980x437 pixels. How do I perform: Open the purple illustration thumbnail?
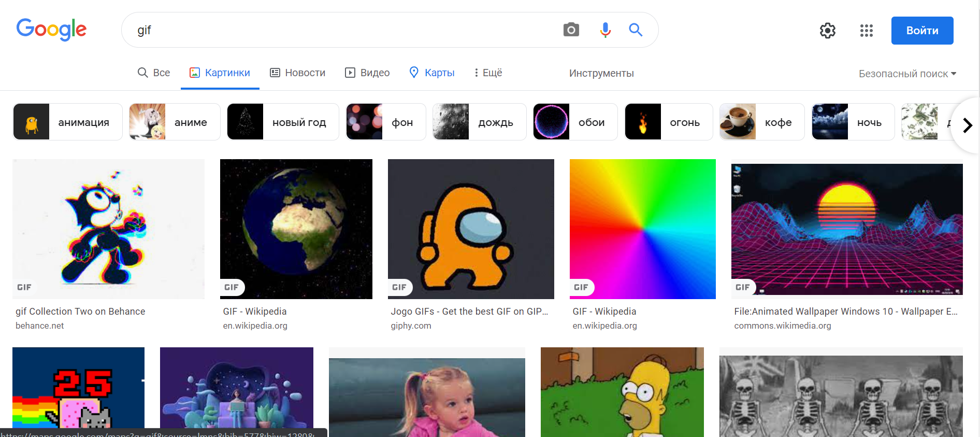[x=237, y=392]
